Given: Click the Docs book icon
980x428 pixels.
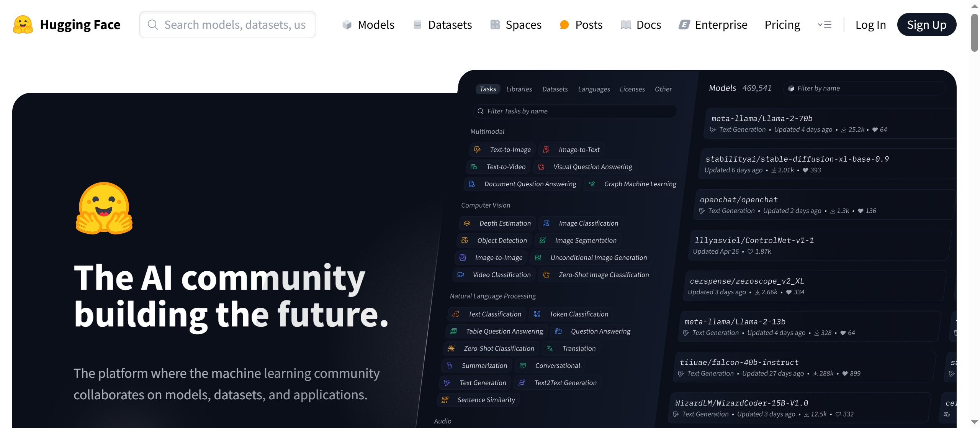Looking at the screenshot, I should 626,25.
